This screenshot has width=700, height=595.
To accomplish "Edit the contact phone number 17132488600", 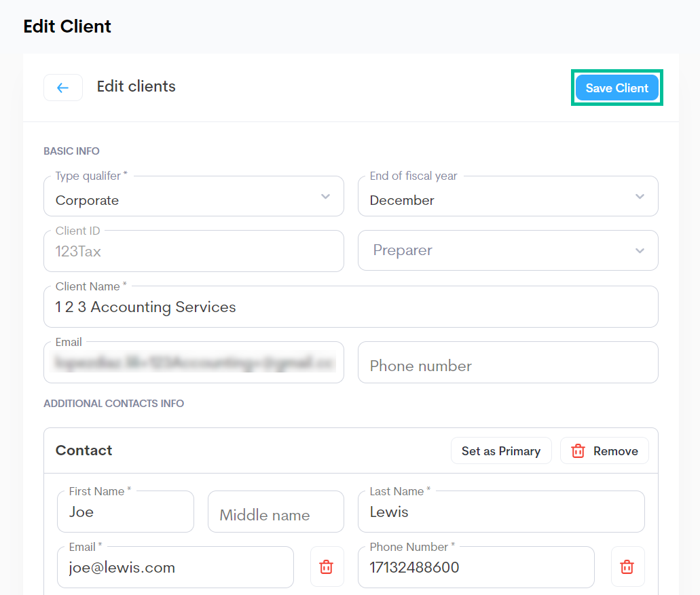I will (x=475, y=568).
